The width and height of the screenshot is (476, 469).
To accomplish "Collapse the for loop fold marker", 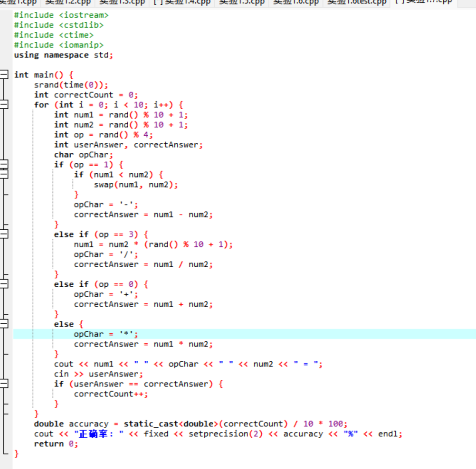I will (x=4, y=104).
